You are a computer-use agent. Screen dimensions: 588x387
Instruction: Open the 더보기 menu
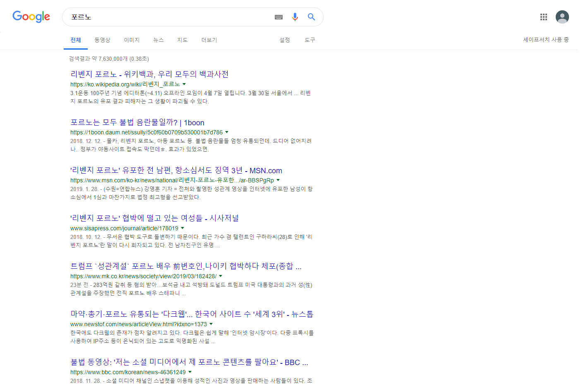[x=209, y=40]
